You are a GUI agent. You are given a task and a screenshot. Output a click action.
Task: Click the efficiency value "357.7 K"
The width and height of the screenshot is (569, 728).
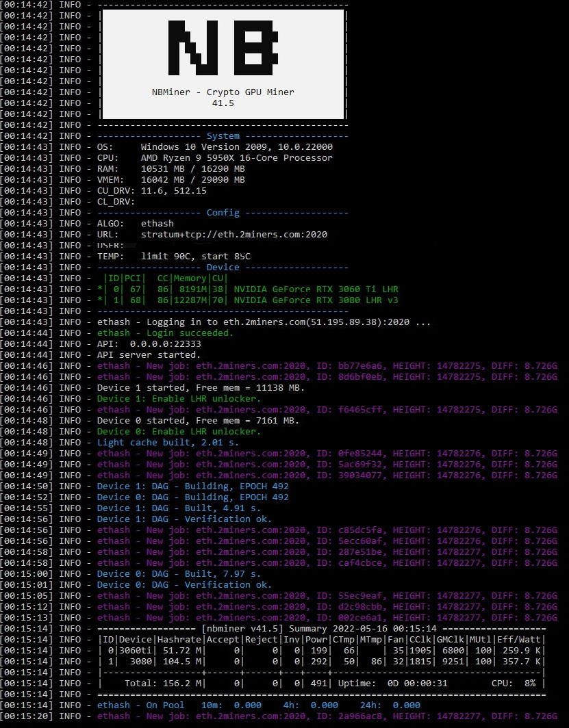coord(522,662)
